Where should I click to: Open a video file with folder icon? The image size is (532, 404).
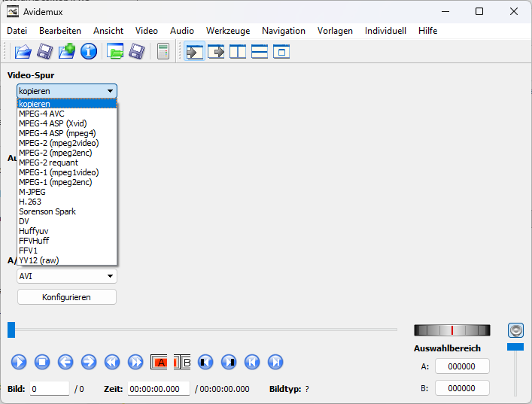click(23, 52)
